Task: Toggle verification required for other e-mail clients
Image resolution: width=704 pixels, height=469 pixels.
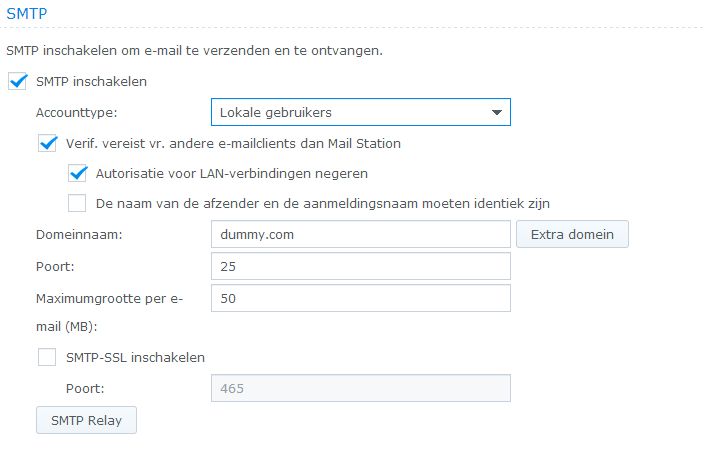Action: pyautogui.click(x=47, y=143)
